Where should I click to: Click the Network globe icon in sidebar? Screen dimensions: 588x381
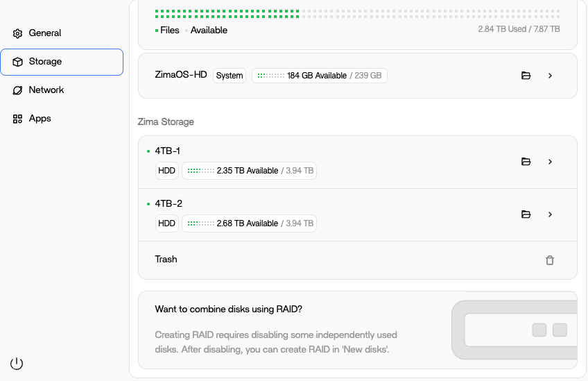pos(18,90)
